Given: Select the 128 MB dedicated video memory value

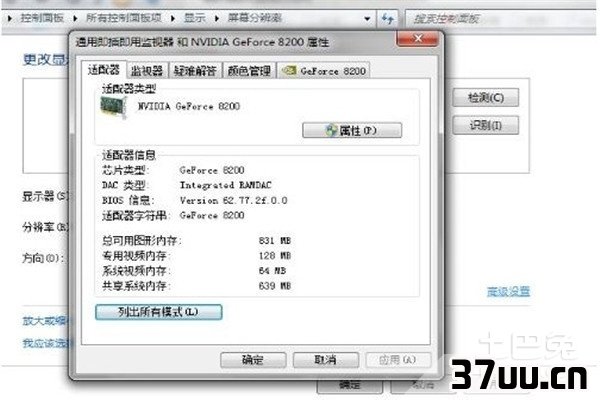Looking at the screenshot, I should click(275, 256).
